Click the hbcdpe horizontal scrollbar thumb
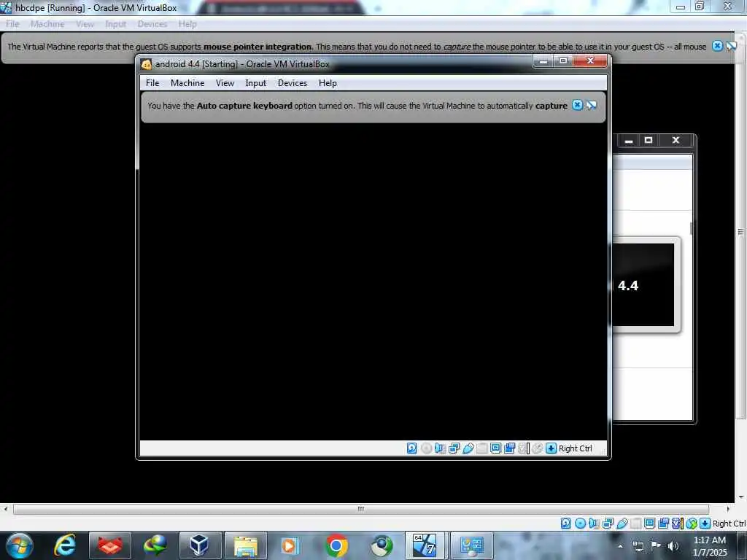Screen dimensions: 747x560 click(361, 508)
